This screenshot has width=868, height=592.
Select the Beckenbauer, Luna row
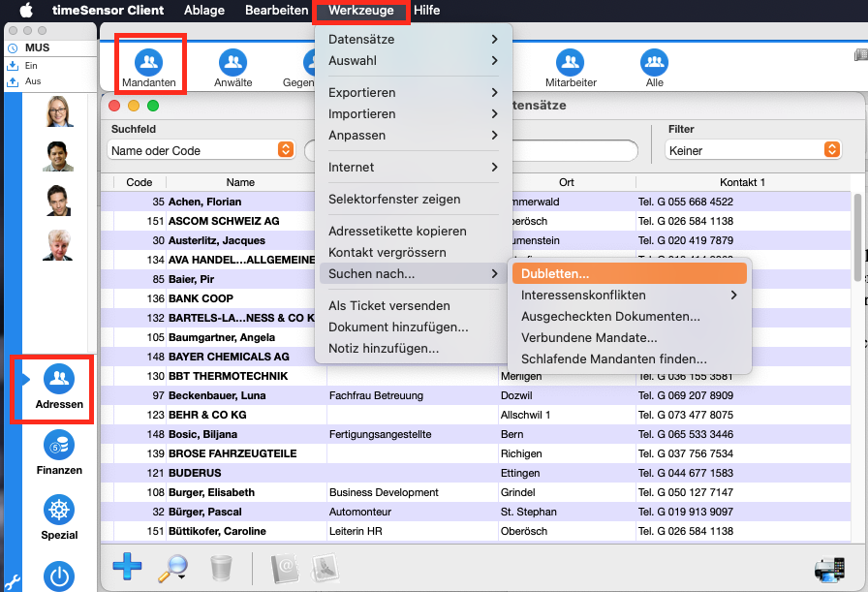coord(476,395)
